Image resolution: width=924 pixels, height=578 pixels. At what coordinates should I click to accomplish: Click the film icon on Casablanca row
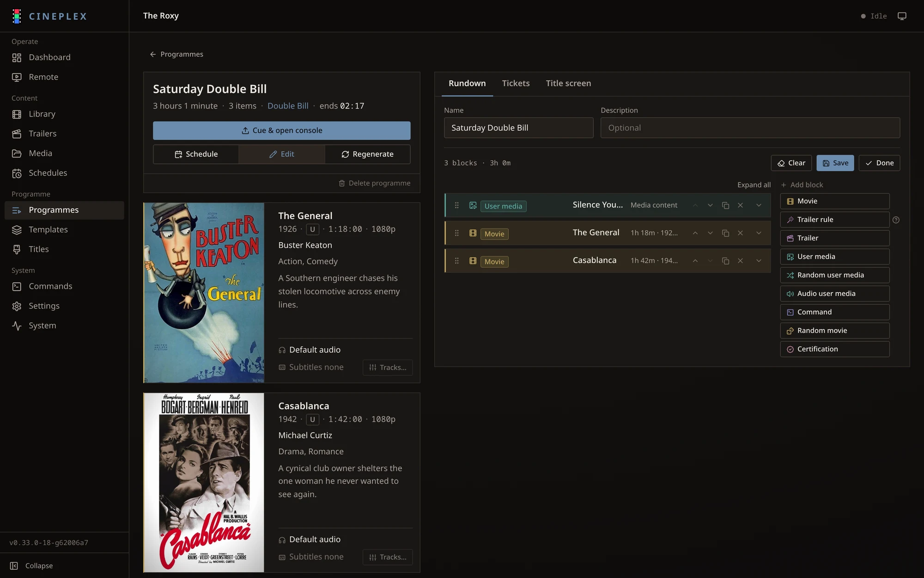coord(473,261)
